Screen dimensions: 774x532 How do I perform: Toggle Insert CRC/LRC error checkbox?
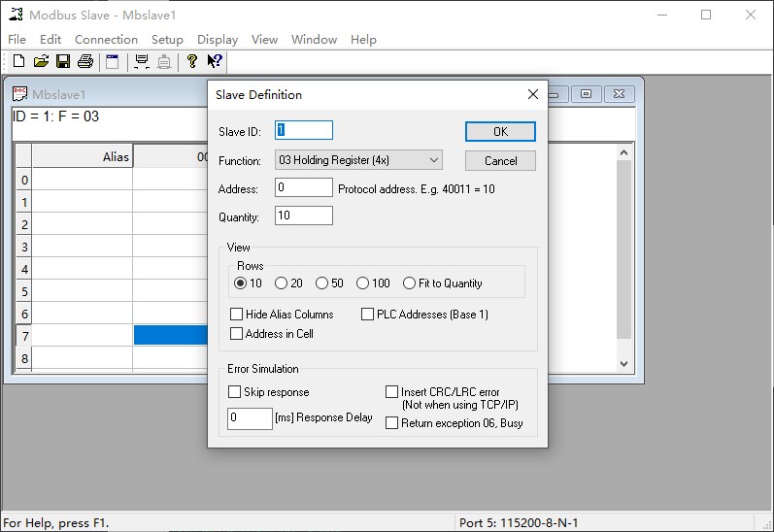(391, 392)
